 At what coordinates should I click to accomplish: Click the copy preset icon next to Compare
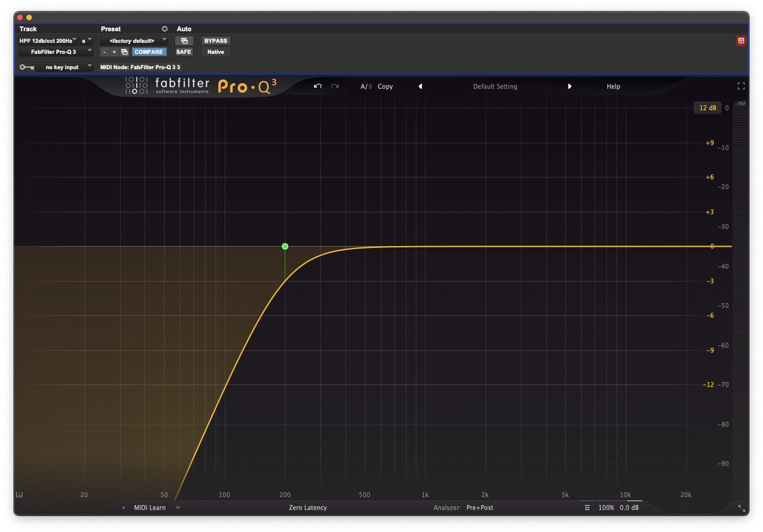point(124,52)
